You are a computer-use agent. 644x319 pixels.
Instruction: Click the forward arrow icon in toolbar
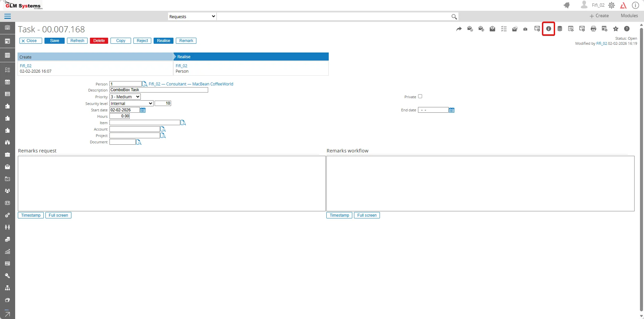tap(459, 29)
